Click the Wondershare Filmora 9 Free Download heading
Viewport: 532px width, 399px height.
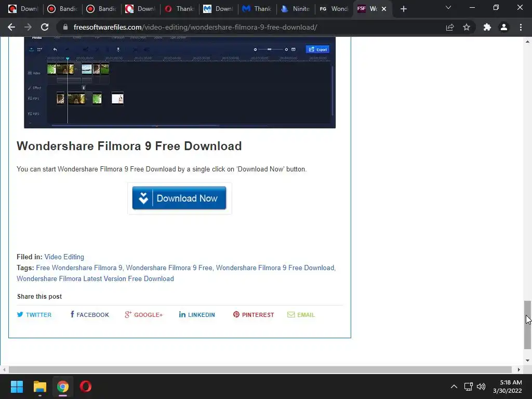[129, 146]
